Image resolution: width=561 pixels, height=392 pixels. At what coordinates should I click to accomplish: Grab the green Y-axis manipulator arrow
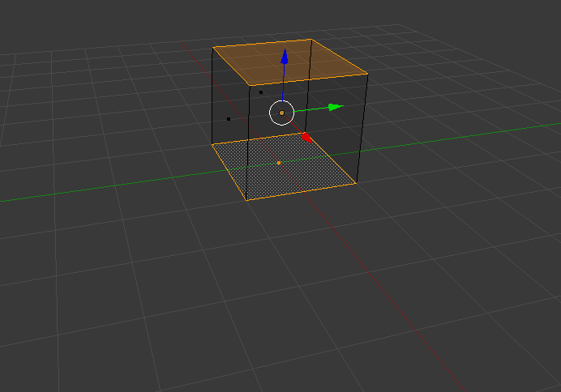tap(336, 107)
